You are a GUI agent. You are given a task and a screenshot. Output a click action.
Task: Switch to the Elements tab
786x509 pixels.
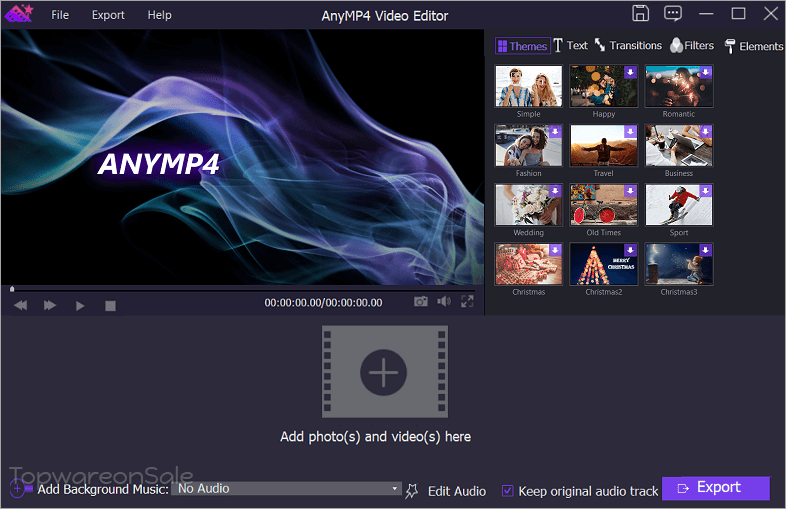754,46
